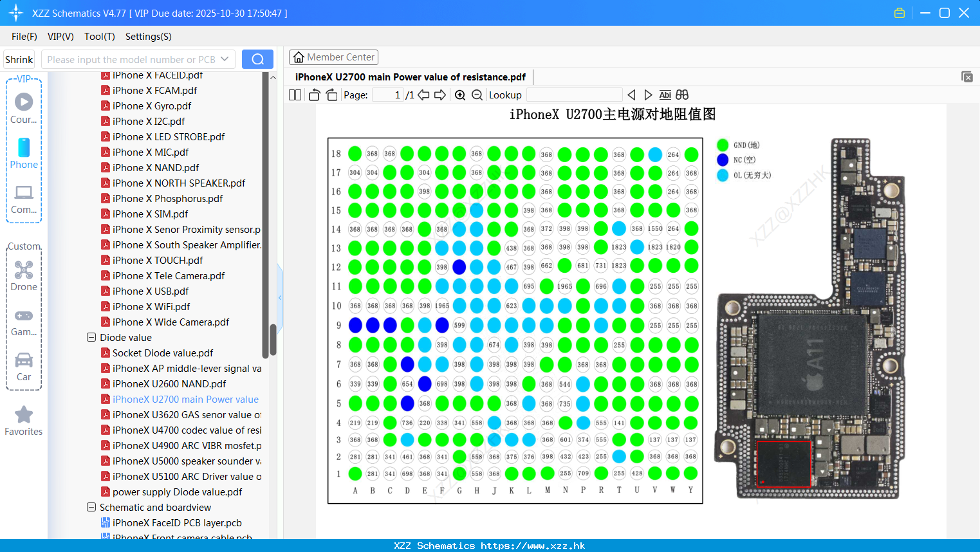Find previous lookup match triangle
Screen dimensions: 980x552
pos(631,95)
